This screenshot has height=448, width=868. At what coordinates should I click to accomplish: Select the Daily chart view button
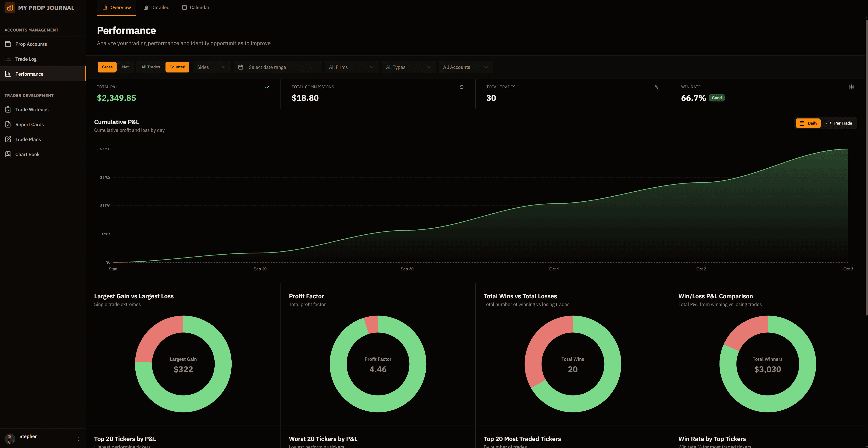pos(808,123)
